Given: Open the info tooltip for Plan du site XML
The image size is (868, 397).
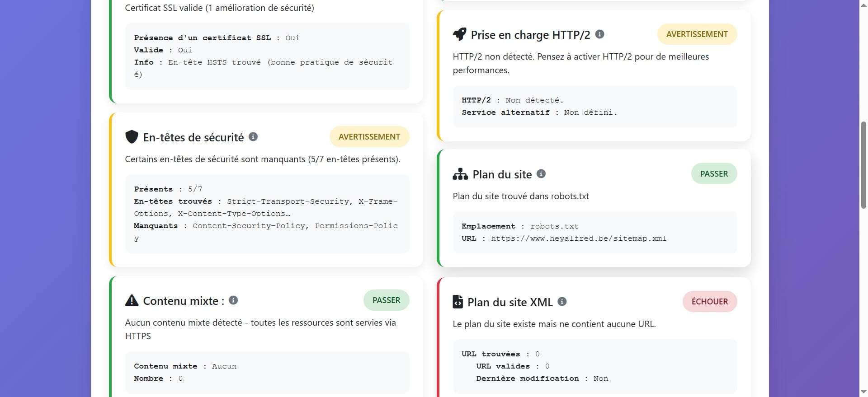Looking at the screenshot, I should 562,302.
